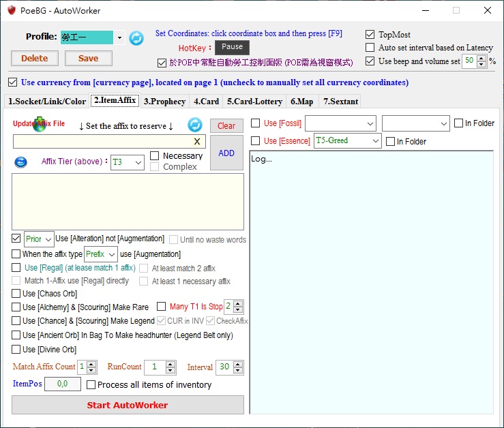Click the Save profile button
504x428 pixels.
(x=89, y=58)
